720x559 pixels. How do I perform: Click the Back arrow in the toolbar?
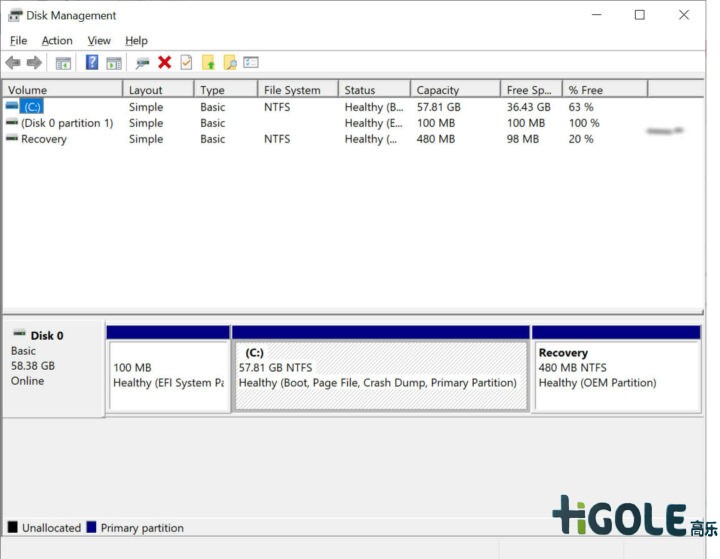pos(13,63)
